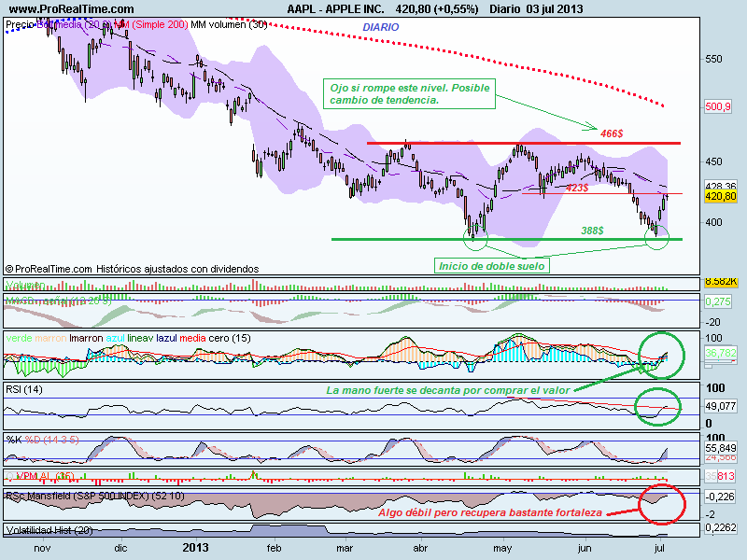
Task: Click the RSc Mansfield (S&P 500 INDEX) label
Action: click(x=95, y=496)
